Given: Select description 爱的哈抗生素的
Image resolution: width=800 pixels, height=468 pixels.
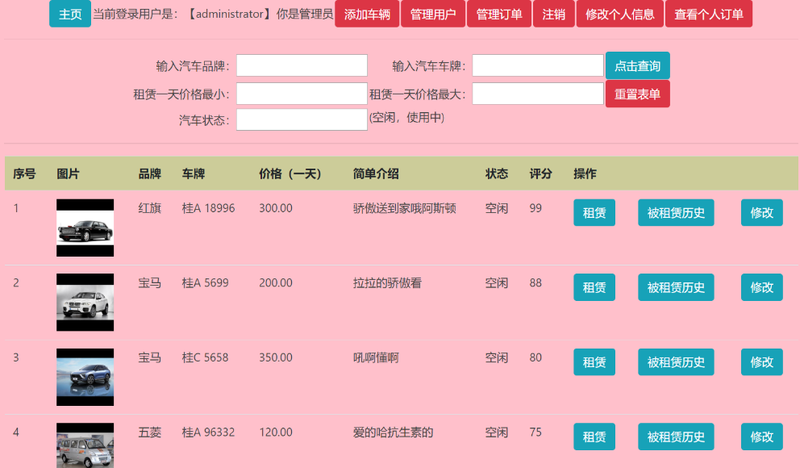Looking at the screenshot, I should point(393,432).
